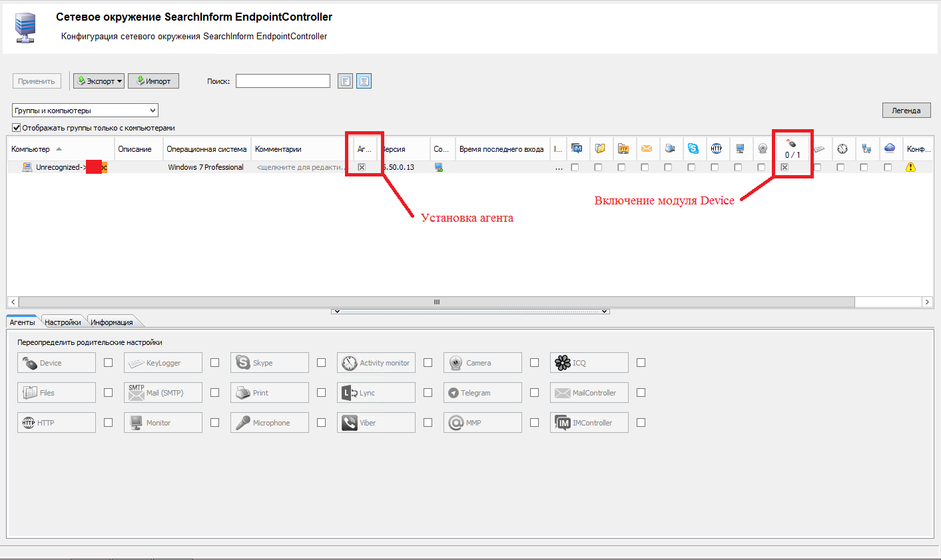Click inside the Поиск search field
Viewport: 941px width, 560px height.
283,81
